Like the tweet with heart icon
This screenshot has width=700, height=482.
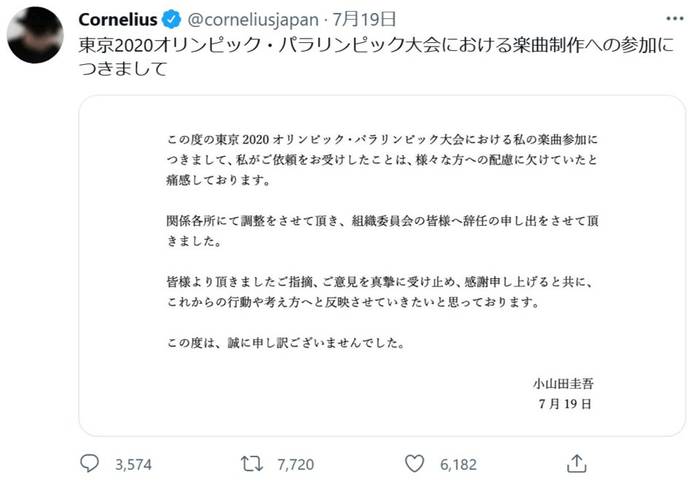click(414, 464)
